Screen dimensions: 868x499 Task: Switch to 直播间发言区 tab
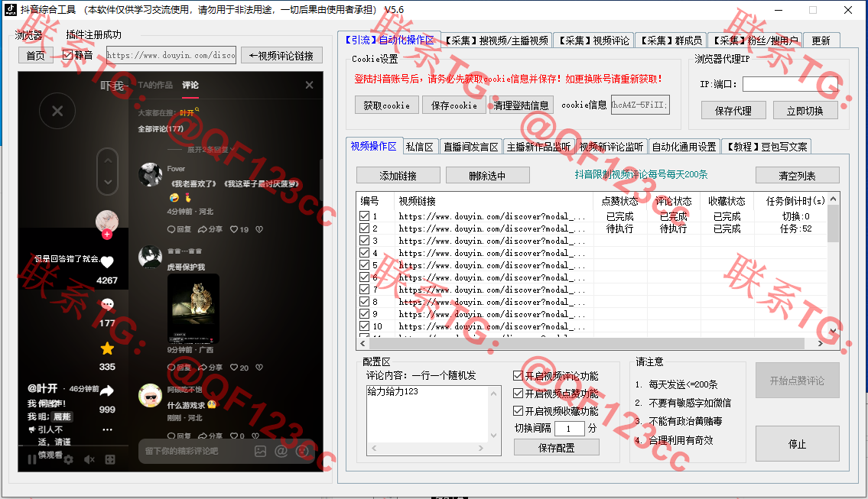point(471,147)
